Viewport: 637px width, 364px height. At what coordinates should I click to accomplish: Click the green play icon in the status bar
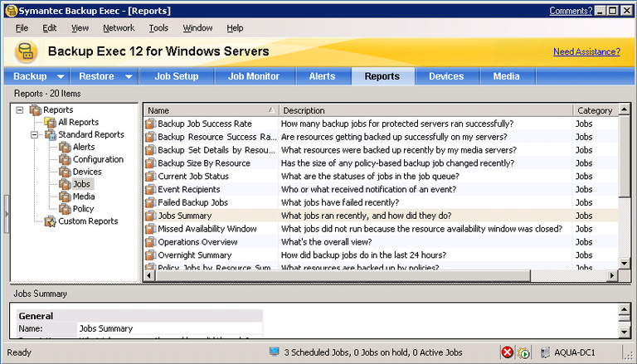pyautogui.click(x=523, y=352)
